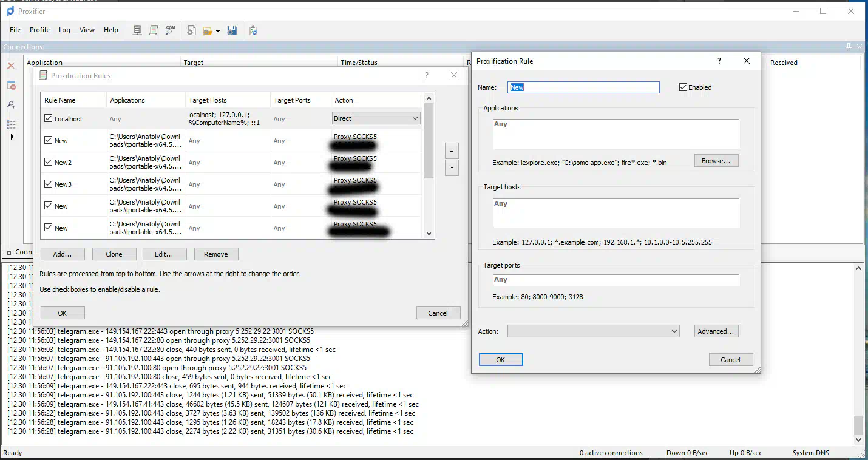The height and width of the screenshot is (460, 868).
Task: Open Name Resolution (.COM magnifier) toolbar icon
Action: coord(170,30)
